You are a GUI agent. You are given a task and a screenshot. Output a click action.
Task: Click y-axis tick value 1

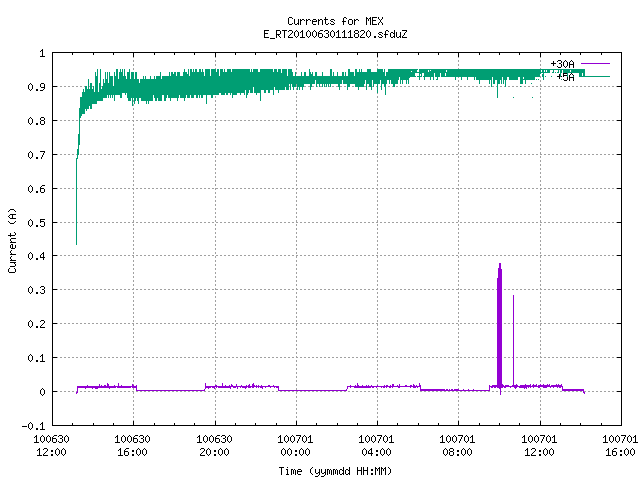(x=42, y=53)
